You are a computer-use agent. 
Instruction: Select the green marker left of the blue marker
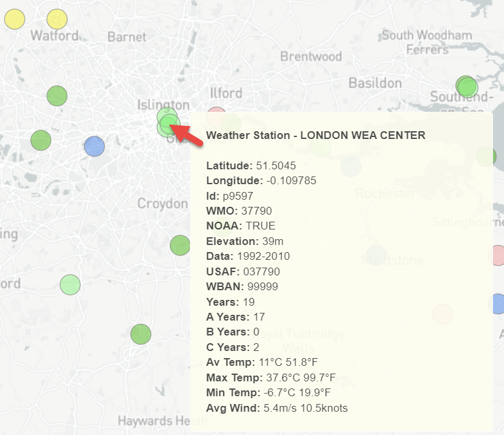[41, 140]
